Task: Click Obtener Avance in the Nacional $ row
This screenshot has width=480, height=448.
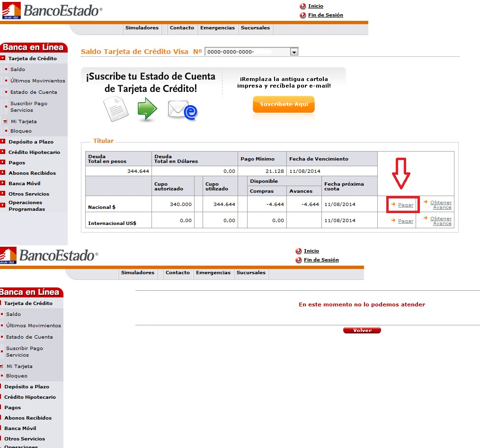Action: [441, 205]
